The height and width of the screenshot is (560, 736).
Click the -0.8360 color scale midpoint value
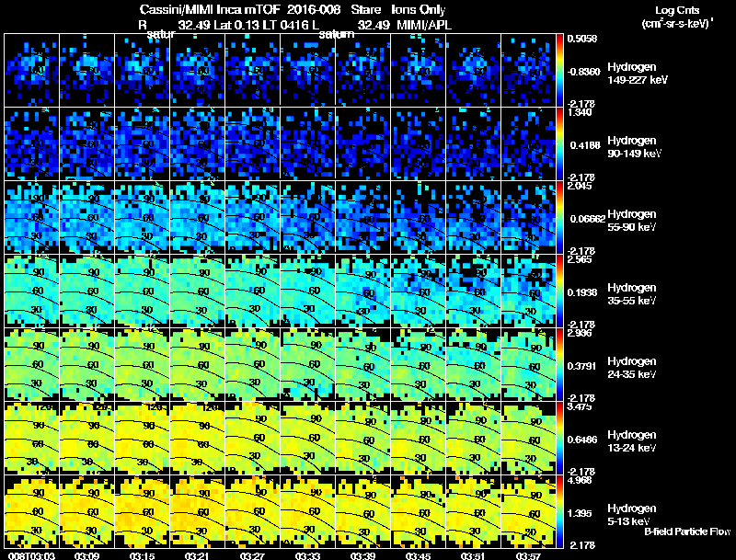pos(583,72)
